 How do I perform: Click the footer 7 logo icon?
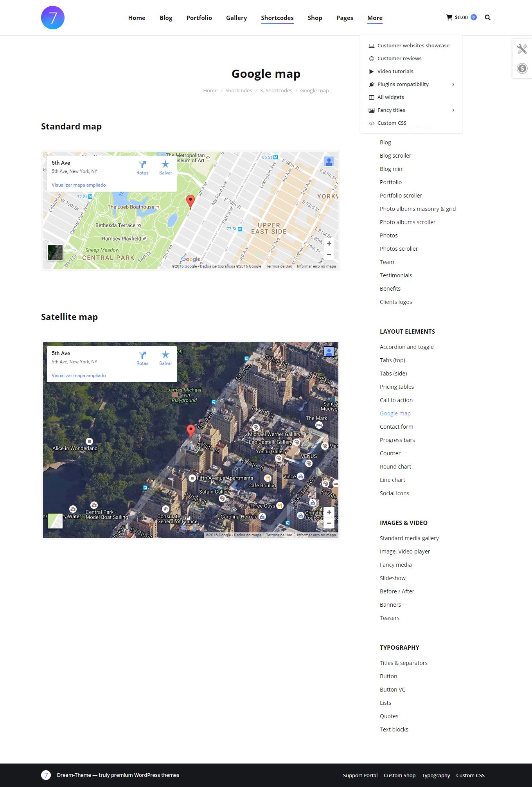tap(46, 775)
